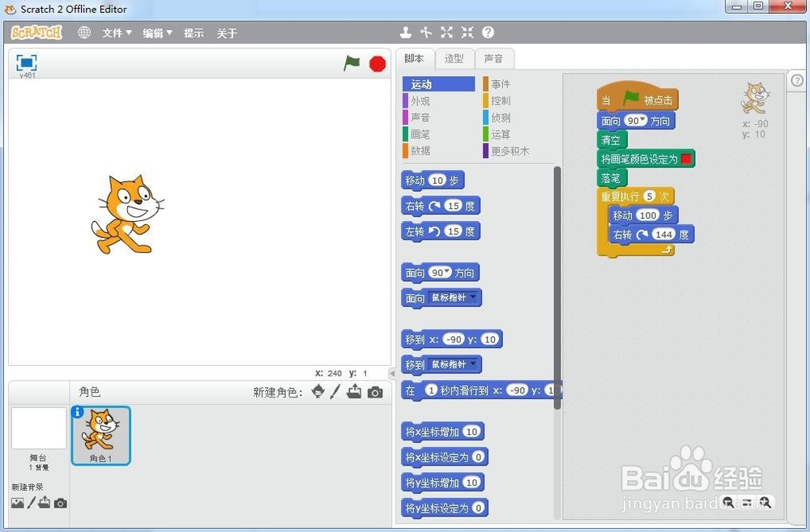Select the Shrink sprite tool
Image resolution: width=810 pixels, height=532 pixels.
click(467, 32)
